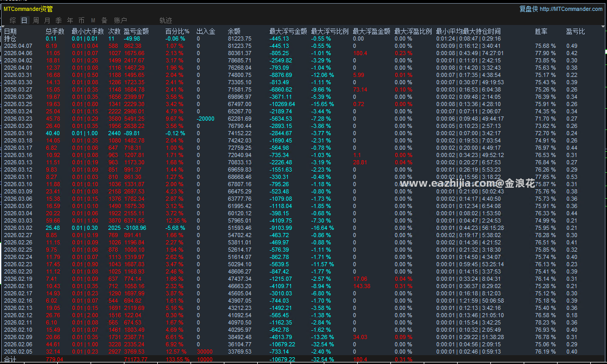The height and width of the screenshot is (364, 607).
Task: Click the 最小|大手数 column header
Action: point(87,31)
